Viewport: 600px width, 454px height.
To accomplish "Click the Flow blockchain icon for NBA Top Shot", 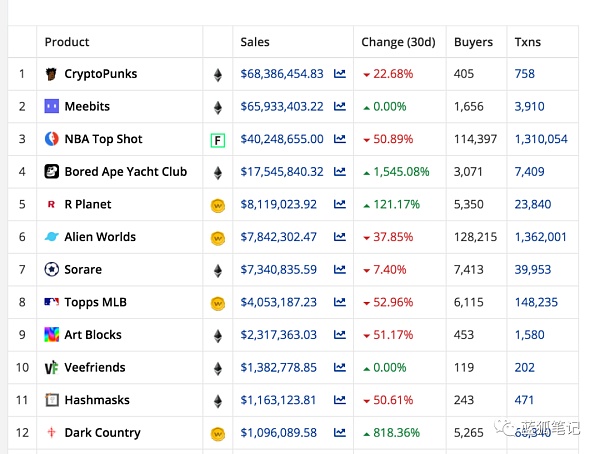I will (217, 140).
